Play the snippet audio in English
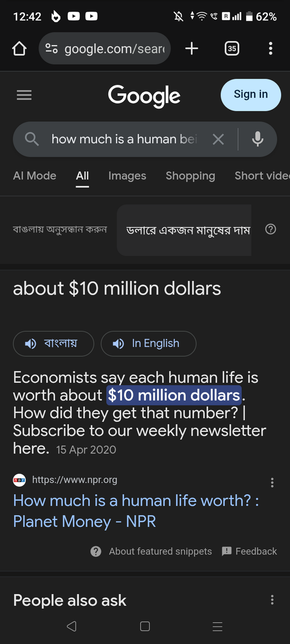 (148, 343)
